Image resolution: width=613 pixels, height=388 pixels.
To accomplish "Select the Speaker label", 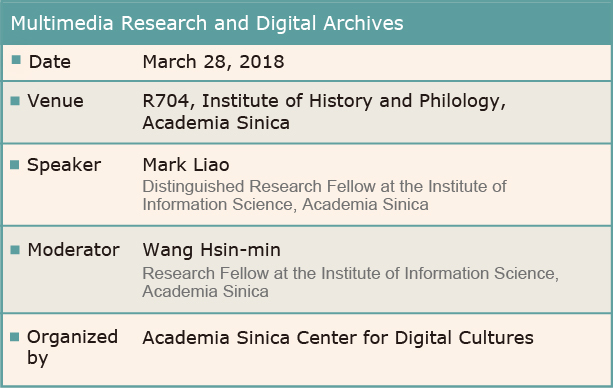I will pyautogui.click(x=64, y=165).
